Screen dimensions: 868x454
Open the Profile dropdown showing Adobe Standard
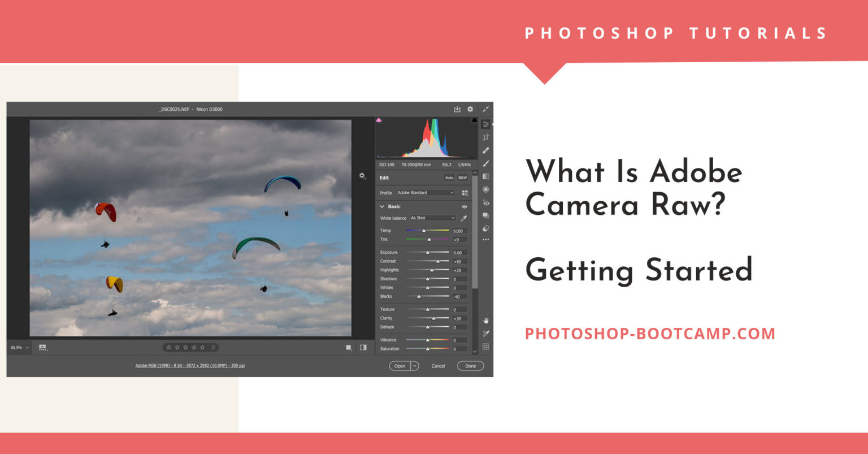[x=426, y=193]
